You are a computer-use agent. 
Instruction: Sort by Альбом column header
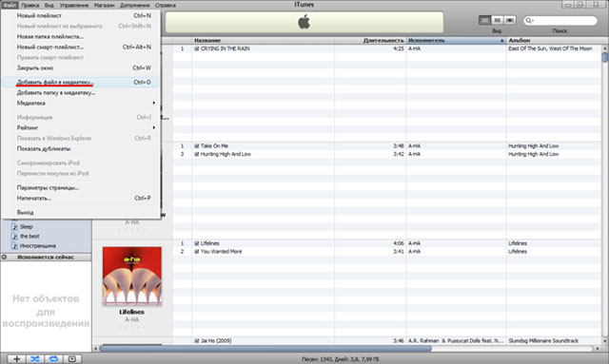click(554, 40)
